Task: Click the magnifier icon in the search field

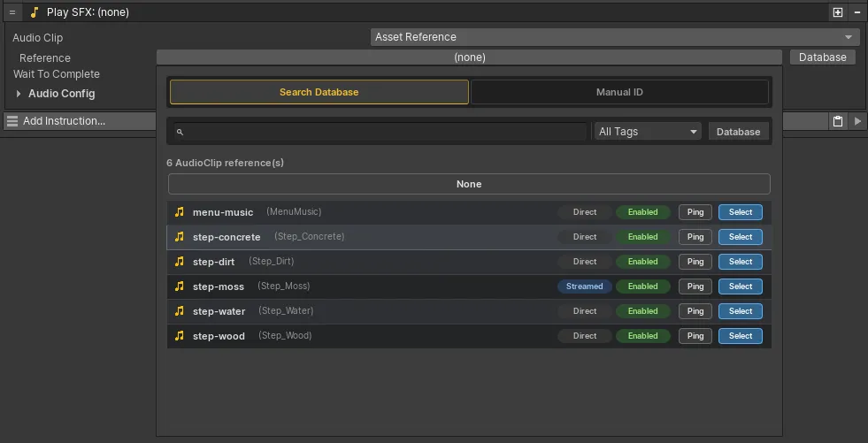Action: pyautogui.click(x=180, y=132)
